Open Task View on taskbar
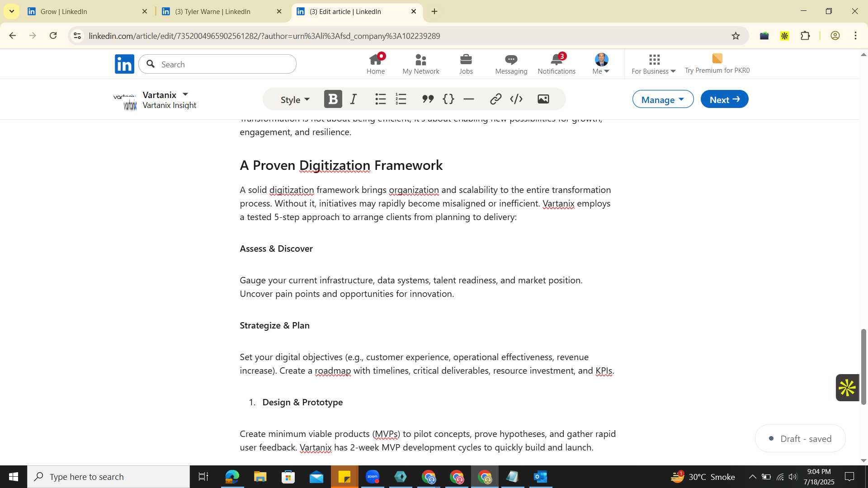 (x=203, y=477)
